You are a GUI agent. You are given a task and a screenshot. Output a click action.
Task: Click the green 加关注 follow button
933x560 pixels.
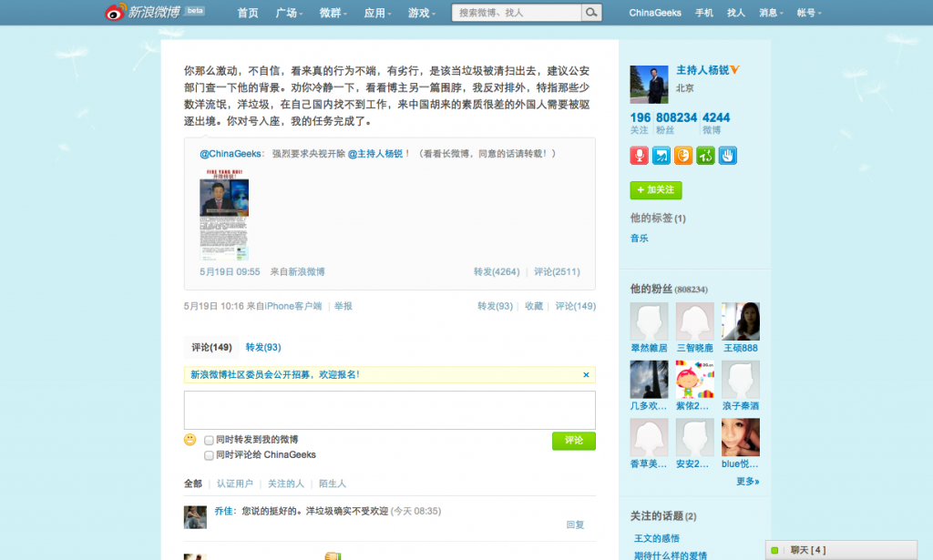click(656, 190)
